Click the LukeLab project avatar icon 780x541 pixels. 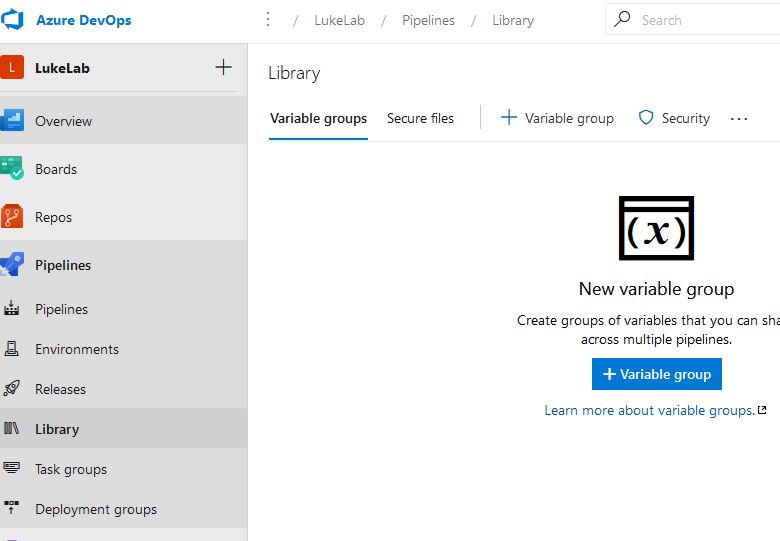click(x=12, y=67)
